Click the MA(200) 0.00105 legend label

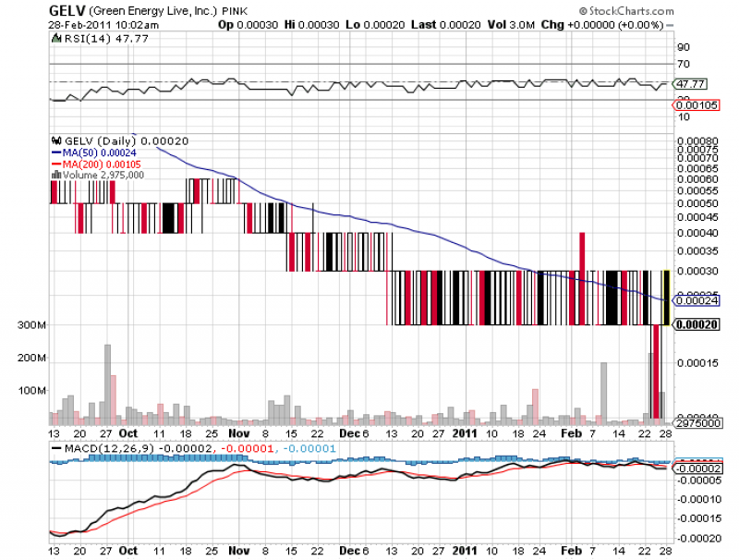tap(102, 164)
